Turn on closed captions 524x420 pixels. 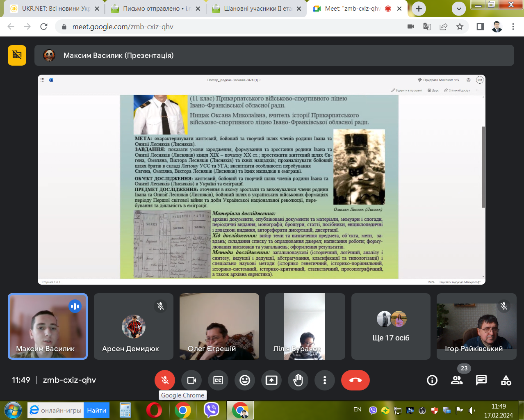(x=218, y=380)
